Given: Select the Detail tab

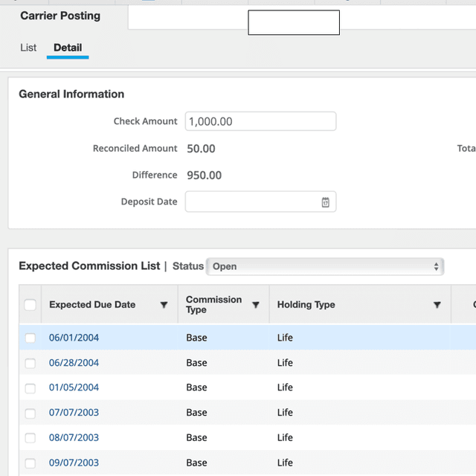Looking at the screenshot, I should tap(68, 48).
